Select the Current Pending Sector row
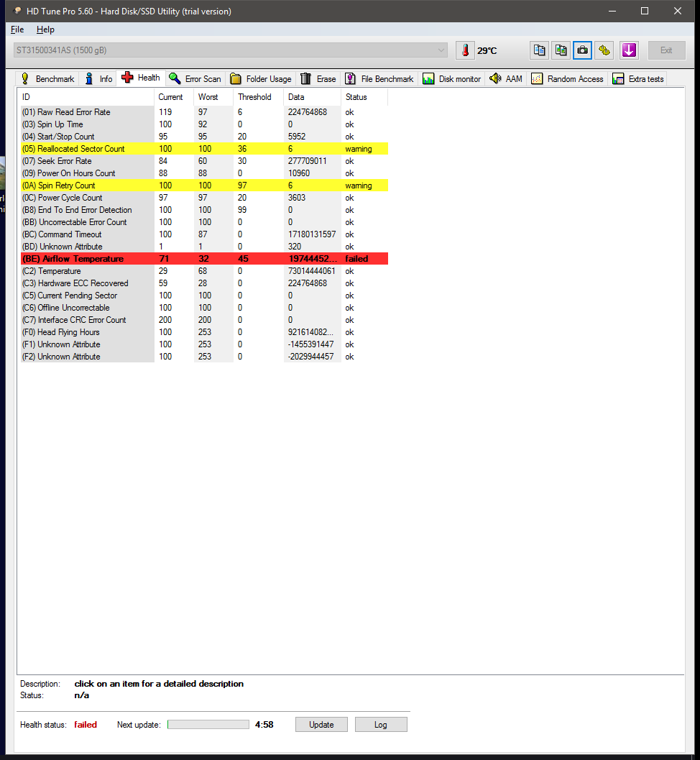 (x=204, y=296)
